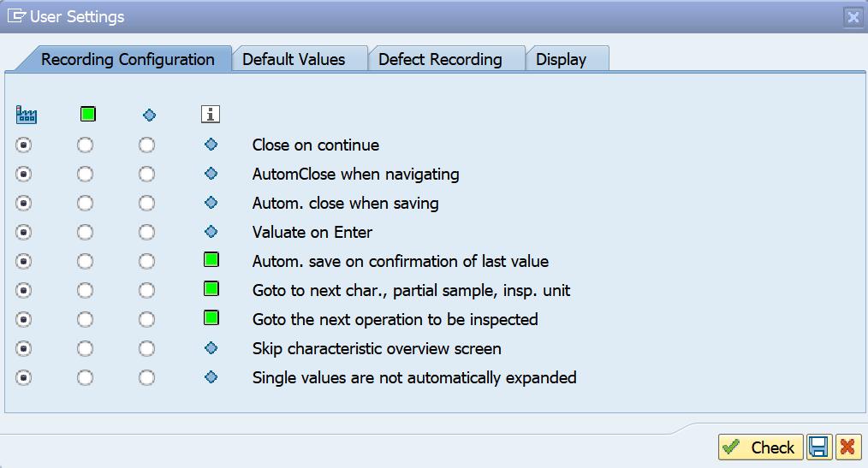This screenshot has height=468, width=868.
Task: Select diamond-column radio for Close on continue
Action: (x=146, y=145)
